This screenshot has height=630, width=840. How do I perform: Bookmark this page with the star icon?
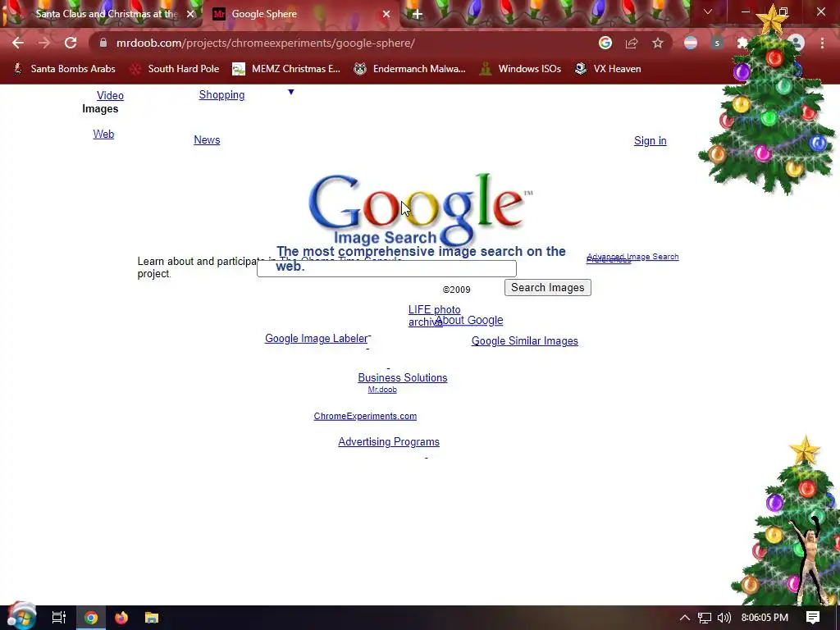point(658,43)
